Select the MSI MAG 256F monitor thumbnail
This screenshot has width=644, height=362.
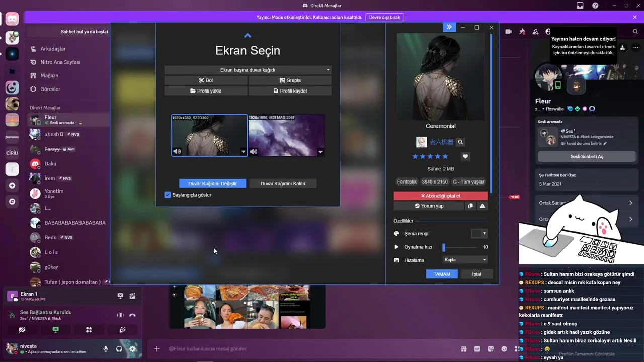coord(286,135)
